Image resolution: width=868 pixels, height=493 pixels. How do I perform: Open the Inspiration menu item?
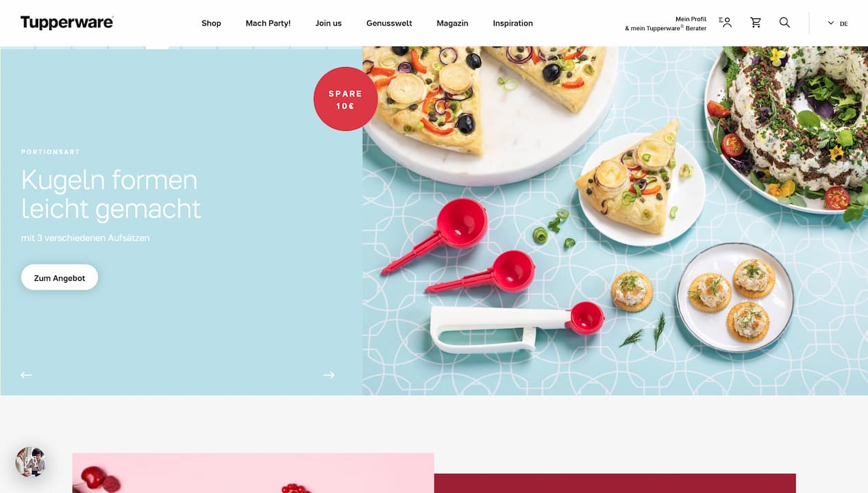[x=512, y=23]
